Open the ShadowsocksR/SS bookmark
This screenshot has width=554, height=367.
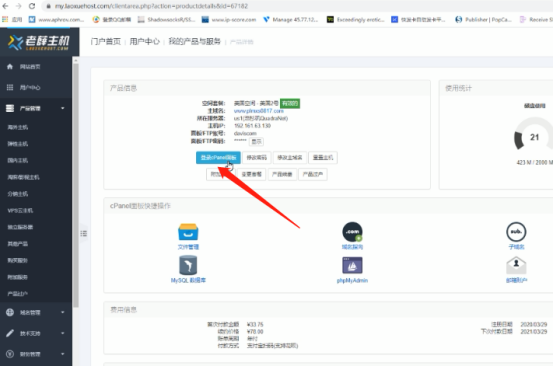[x=166, y=19]
